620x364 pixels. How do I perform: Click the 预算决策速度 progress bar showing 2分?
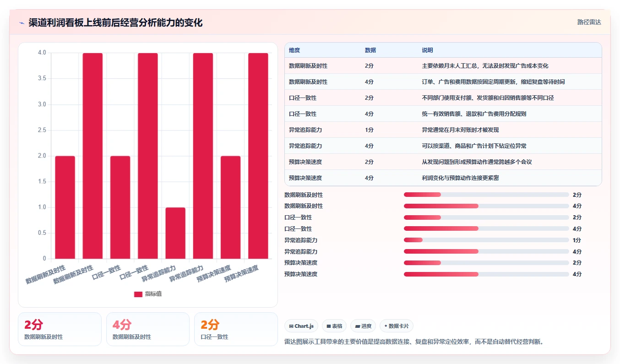coord(486,263)
